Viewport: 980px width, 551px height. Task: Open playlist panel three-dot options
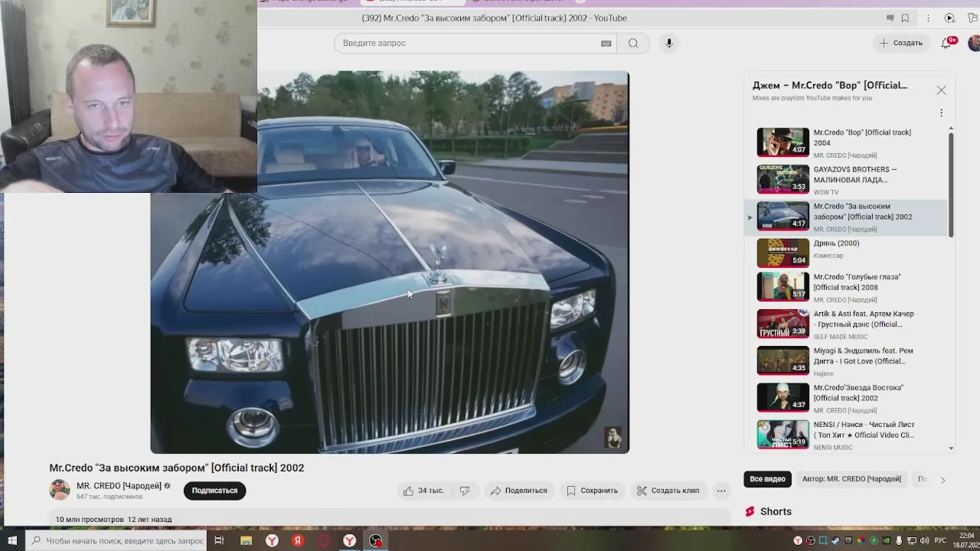(x=941, y=113)
